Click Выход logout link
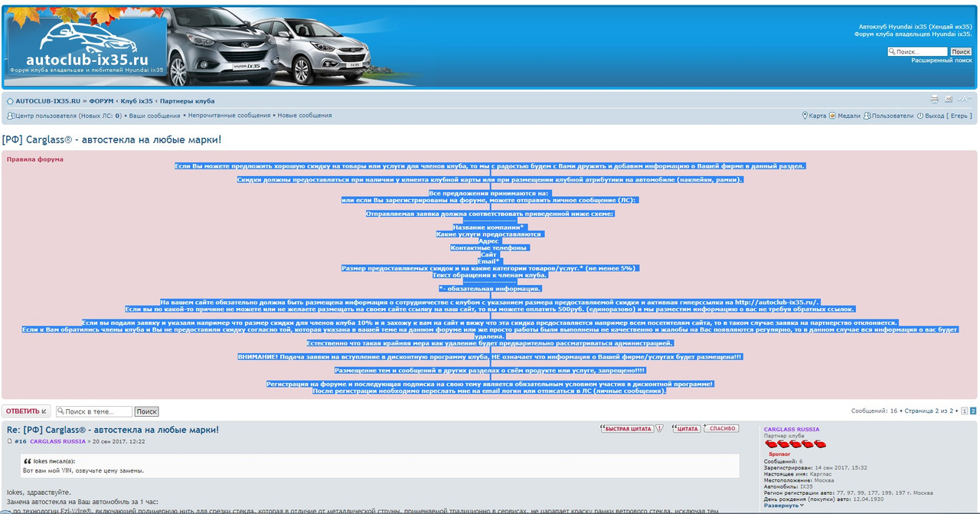This screenshot has height=514, width=980. click(949, 116)
